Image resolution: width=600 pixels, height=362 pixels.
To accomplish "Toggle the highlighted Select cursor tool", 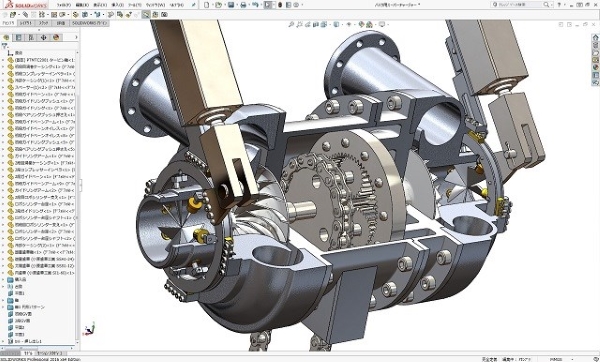I will (x=268, y=5).
